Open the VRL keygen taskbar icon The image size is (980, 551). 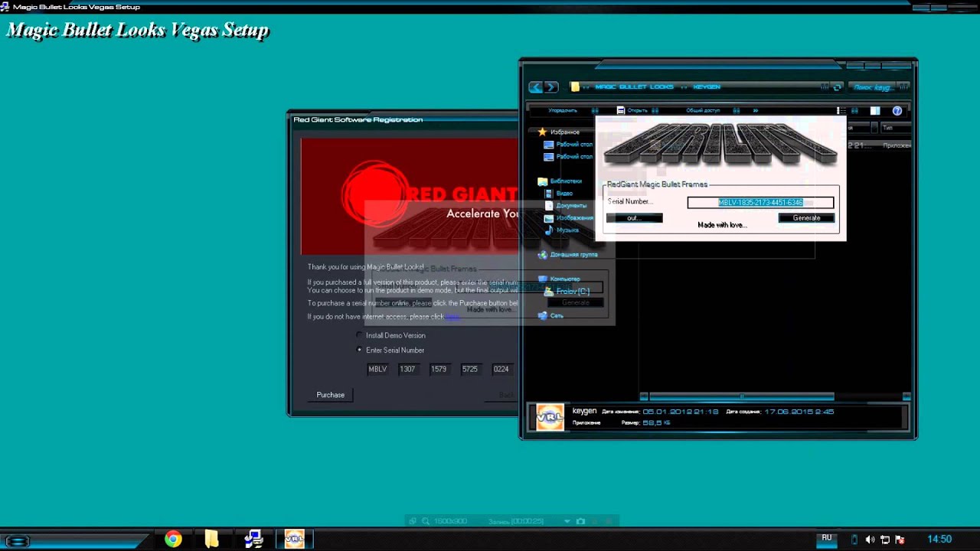pyautogui.click(x=294, y=540)
